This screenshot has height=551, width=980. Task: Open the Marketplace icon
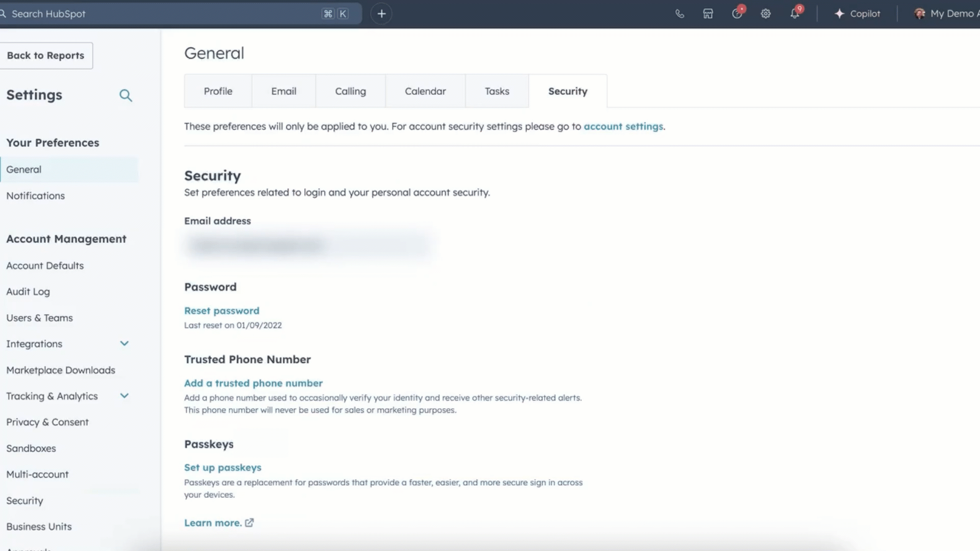pyautogui.click(x=708, y=14)
